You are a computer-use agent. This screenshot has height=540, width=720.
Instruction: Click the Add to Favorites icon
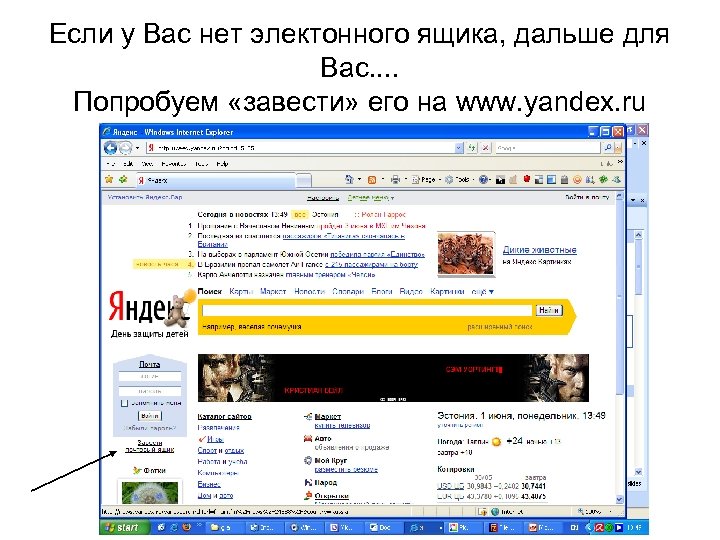pyautogui.click(x=123, y=180)
